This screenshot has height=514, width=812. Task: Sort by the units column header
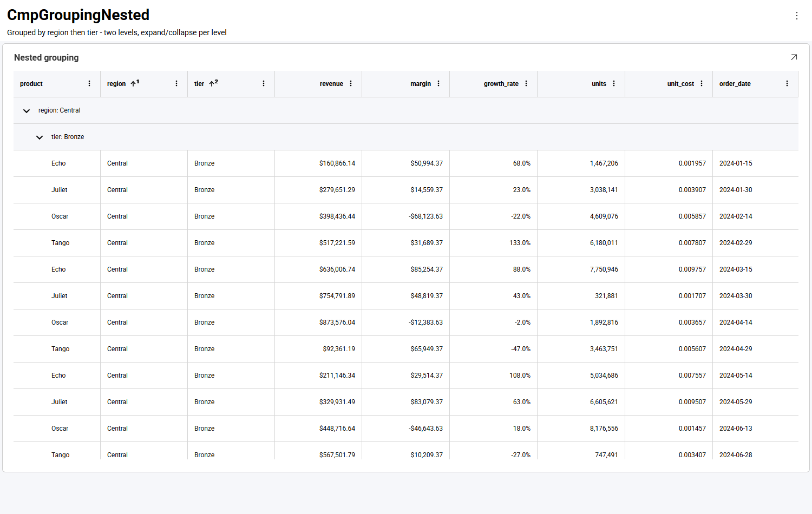click(599, 84)
